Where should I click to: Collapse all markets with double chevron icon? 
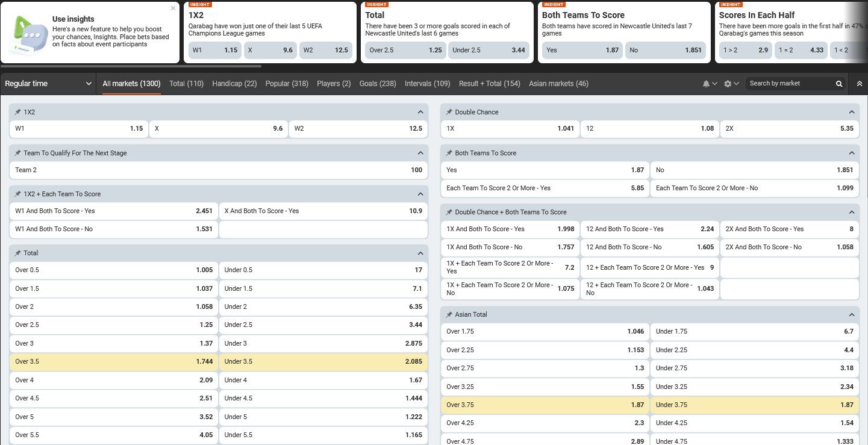point(860,84)
